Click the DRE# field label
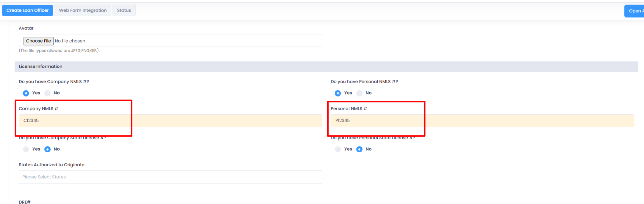The image size is (644, 204). click(x=25, y=202)
